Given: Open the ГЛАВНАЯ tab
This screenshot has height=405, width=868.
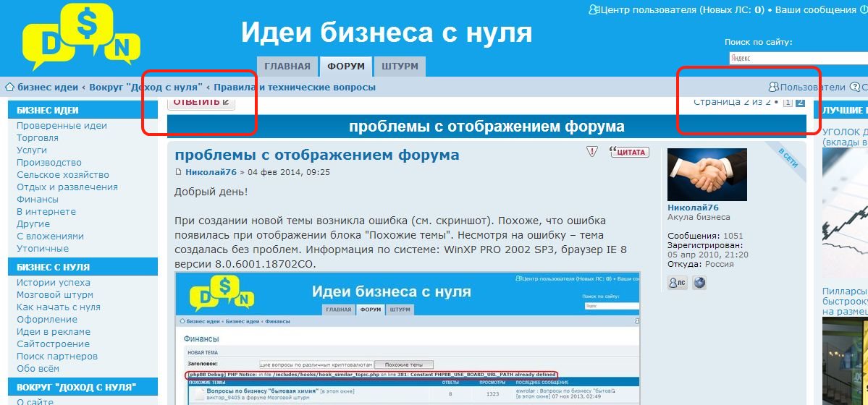Looking at the screenshot, I should click(x=287, y=67).
